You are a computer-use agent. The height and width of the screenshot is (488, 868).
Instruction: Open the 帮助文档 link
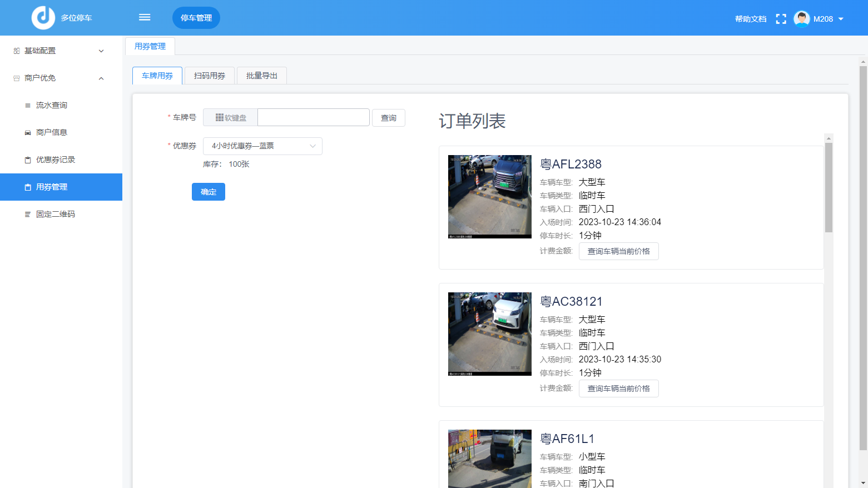tap(751, 19)
